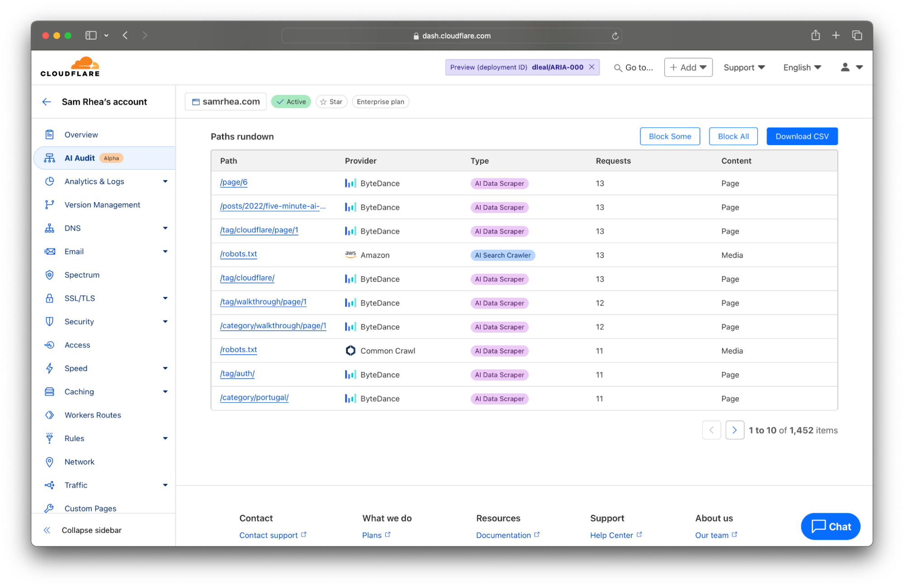Open the Overview sidebar item

coord(81,135)
